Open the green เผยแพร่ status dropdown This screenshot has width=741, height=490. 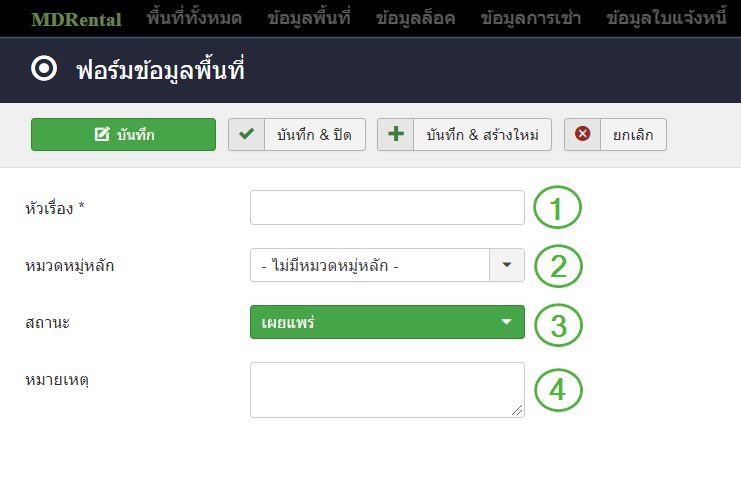(x=387, y=322)
